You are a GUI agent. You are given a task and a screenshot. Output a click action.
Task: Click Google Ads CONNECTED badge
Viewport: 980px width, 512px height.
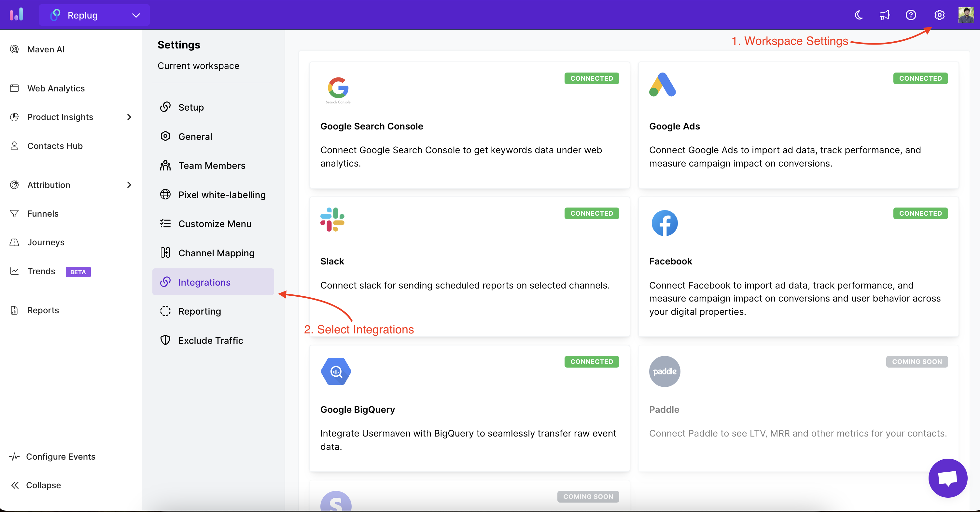coord(920,78)
